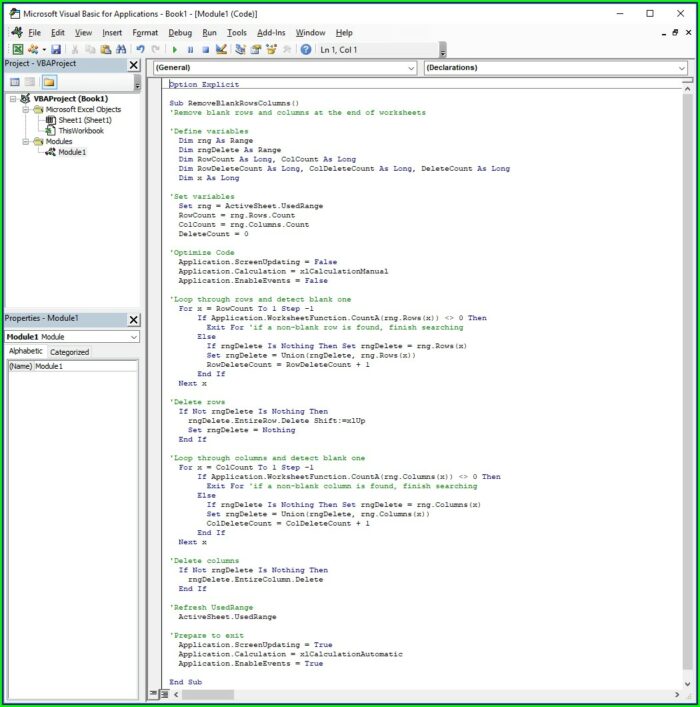Screen dimensions: 700x707
Task: Open the Run menu
Action: pos(209,33)
